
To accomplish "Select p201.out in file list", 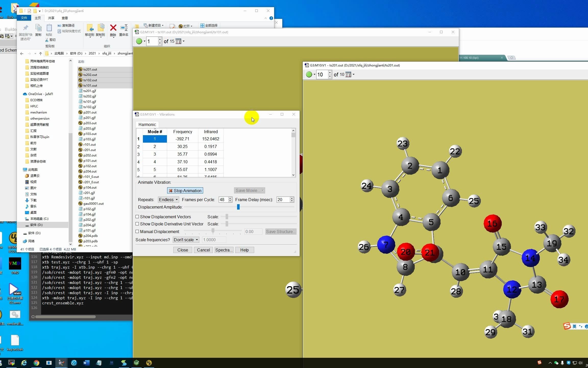I will [x=90, y=112].
